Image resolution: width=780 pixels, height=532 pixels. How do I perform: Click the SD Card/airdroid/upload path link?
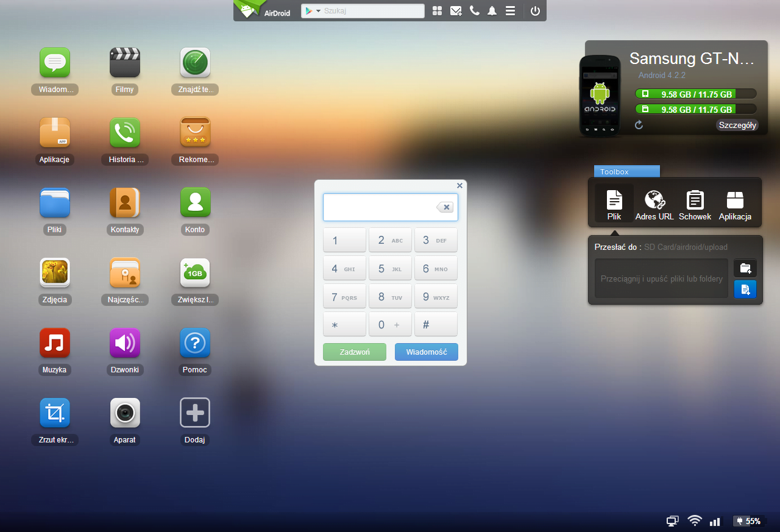[x=686, y=247]
